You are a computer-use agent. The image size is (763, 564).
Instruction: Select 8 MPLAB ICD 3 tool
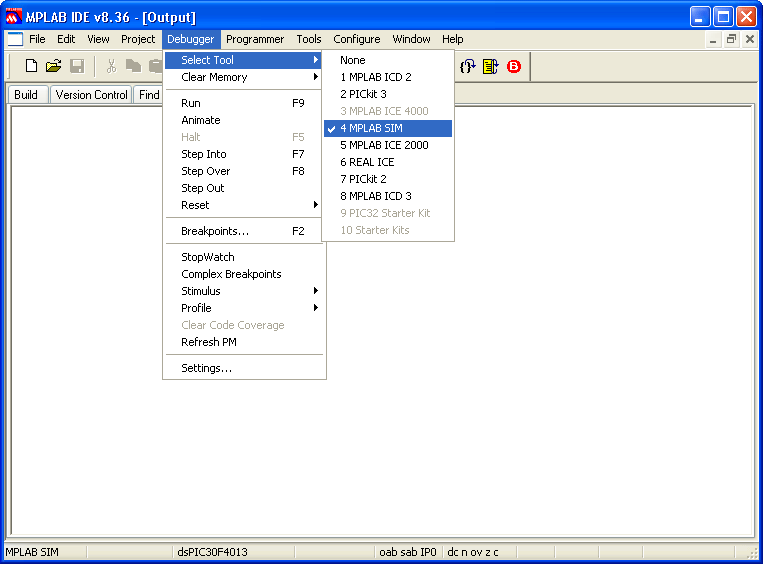pos(388,197)
